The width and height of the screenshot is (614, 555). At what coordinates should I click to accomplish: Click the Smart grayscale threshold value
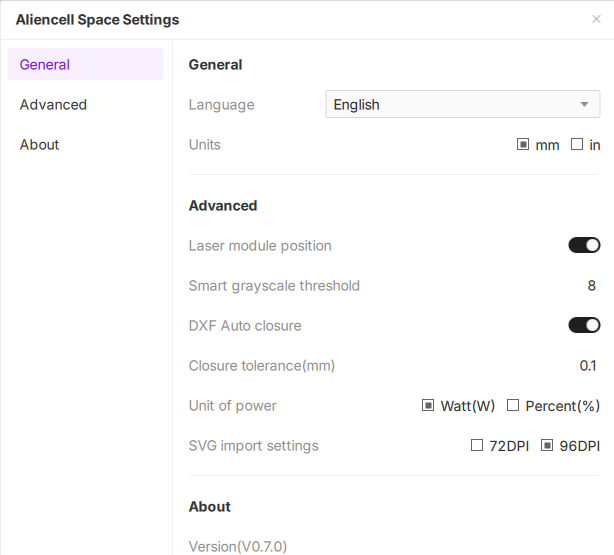(591, 285)
